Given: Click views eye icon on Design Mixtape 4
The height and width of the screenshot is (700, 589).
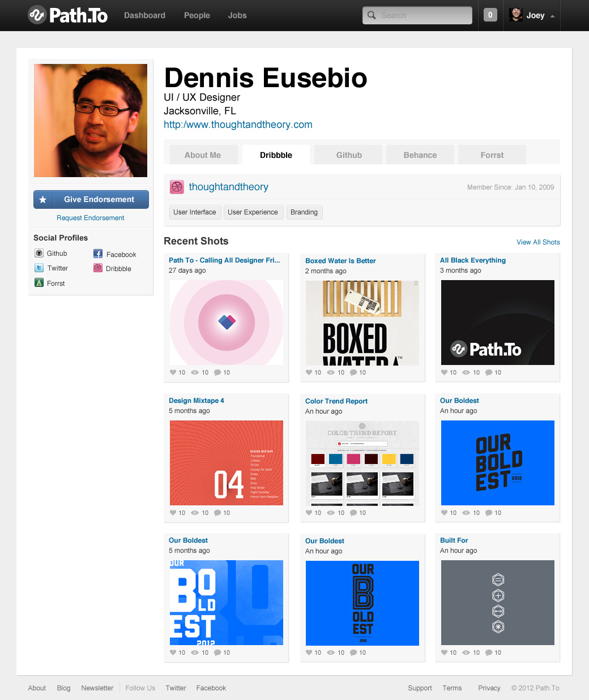Looking at the screenshot, I should pyautogui.click(x=195, y=513).
